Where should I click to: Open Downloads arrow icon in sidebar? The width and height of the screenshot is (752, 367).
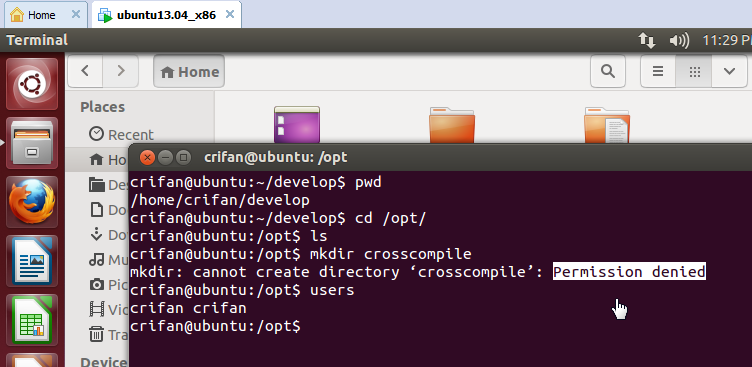[x=96, y=235]
